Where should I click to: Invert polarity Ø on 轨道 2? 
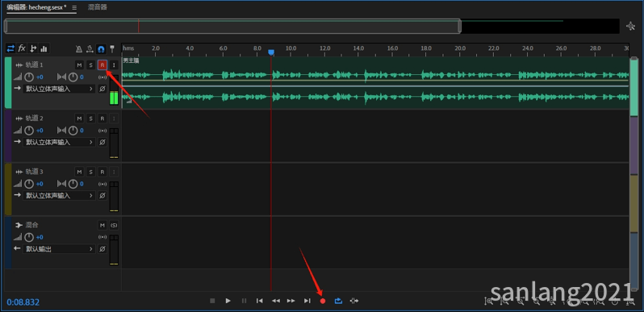102,142
